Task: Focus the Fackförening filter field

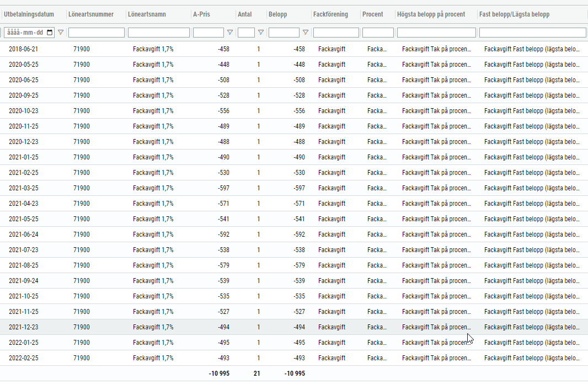Action: (x=336, y=33)
